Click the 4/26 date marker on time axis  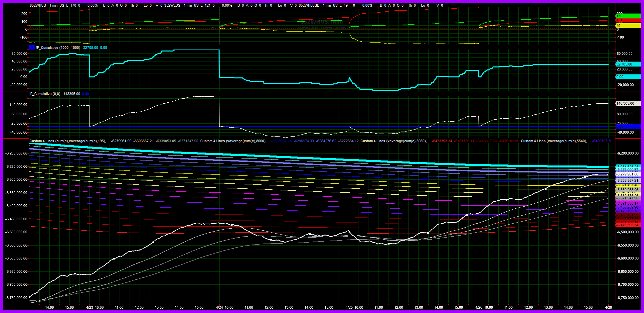(x=479, y=307)
